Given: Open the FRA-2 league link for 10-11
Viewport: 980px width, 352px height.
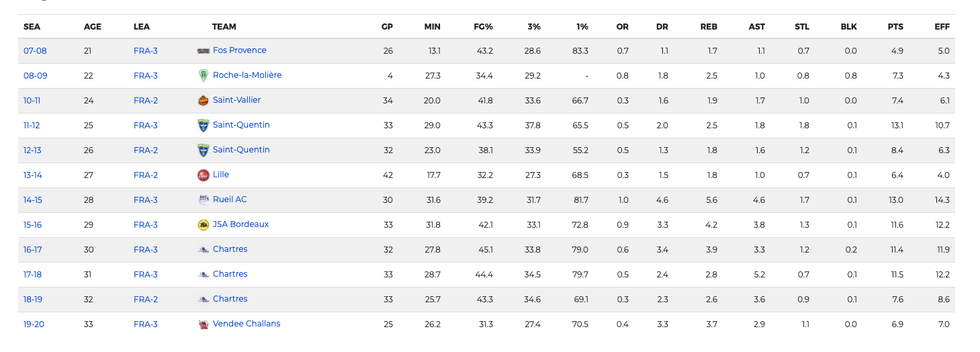Looking at the screenshot, I should pos(146,101).
